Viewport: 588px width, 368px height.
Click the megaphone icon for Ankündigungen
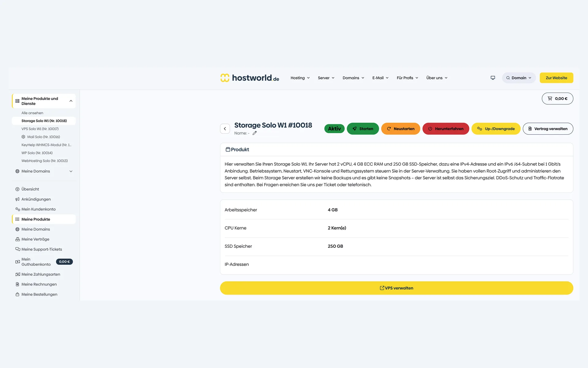coord(17,199)
